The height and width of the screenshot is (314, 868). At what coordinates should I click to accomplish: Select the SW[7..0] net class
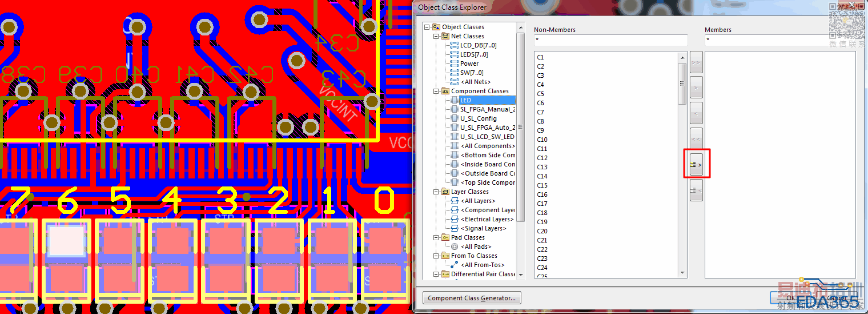click(472, 73)
